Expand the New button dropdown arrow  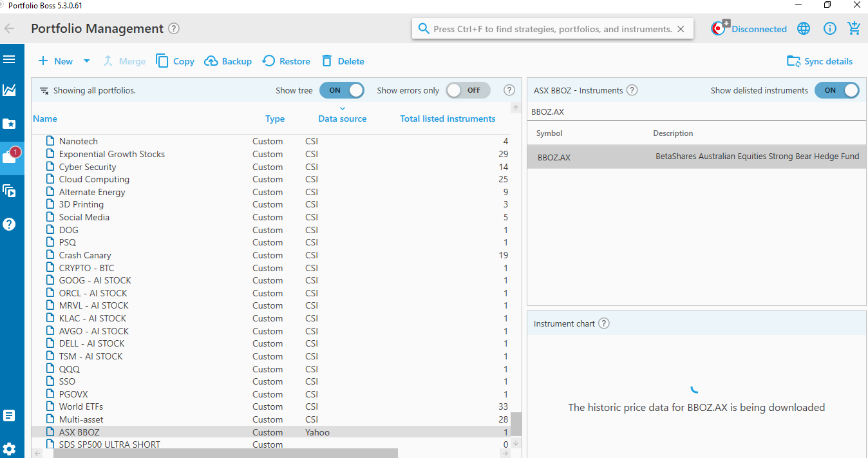86,61
